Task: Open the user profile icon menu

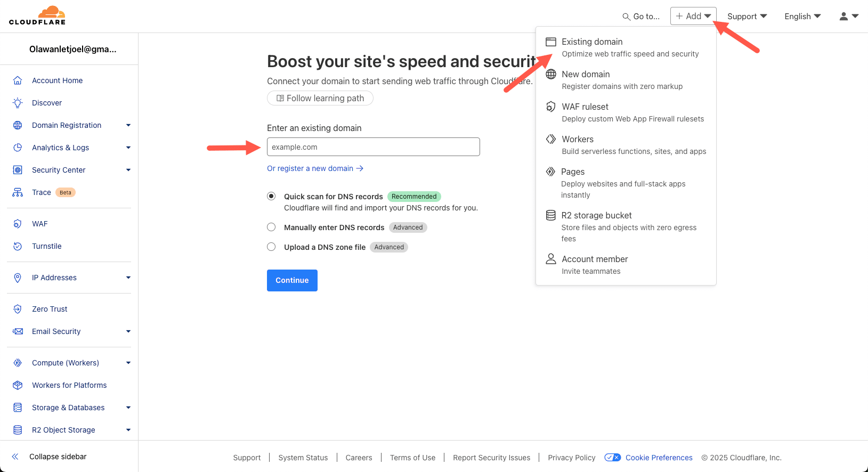Action: 848,17
